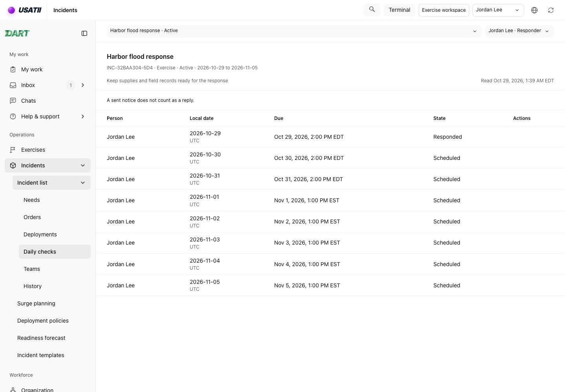Open Incident templates

[51, 355]
